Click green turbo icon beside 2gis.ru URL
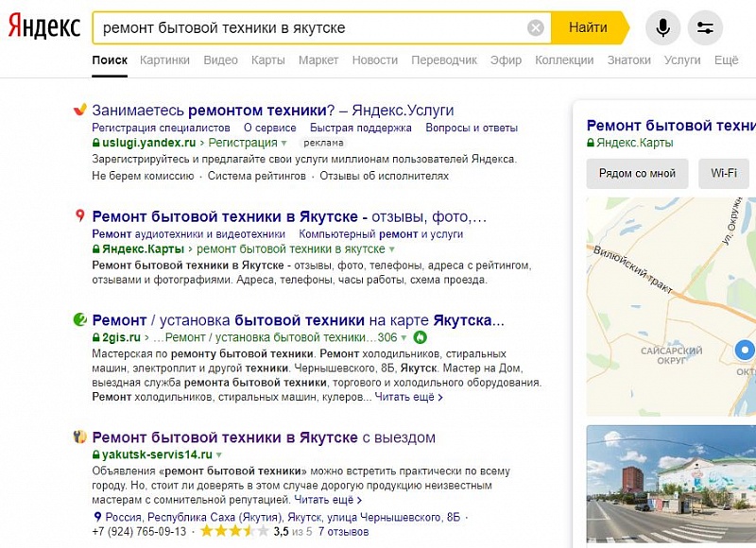Image resolution: width=756 pixels, height=548 pixels. [420, 337]
